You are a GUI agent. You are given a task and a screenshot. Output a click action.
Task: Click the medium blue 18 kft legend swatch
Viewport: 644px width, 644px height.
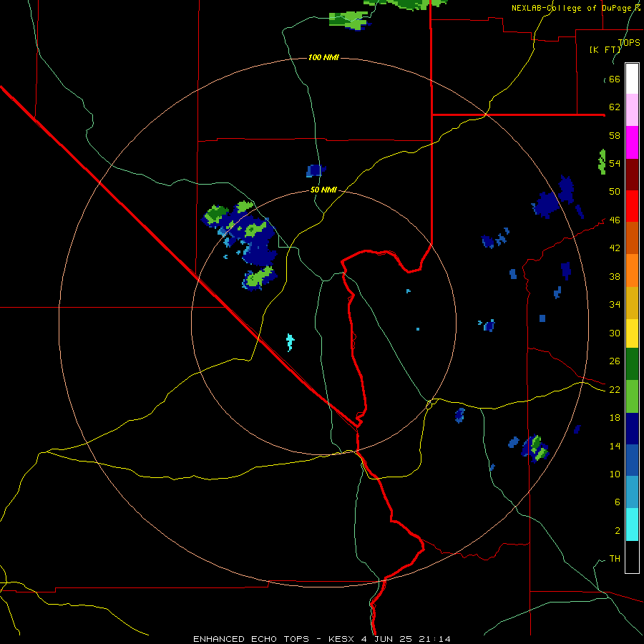pyautogui.click(x=632, y=460)
